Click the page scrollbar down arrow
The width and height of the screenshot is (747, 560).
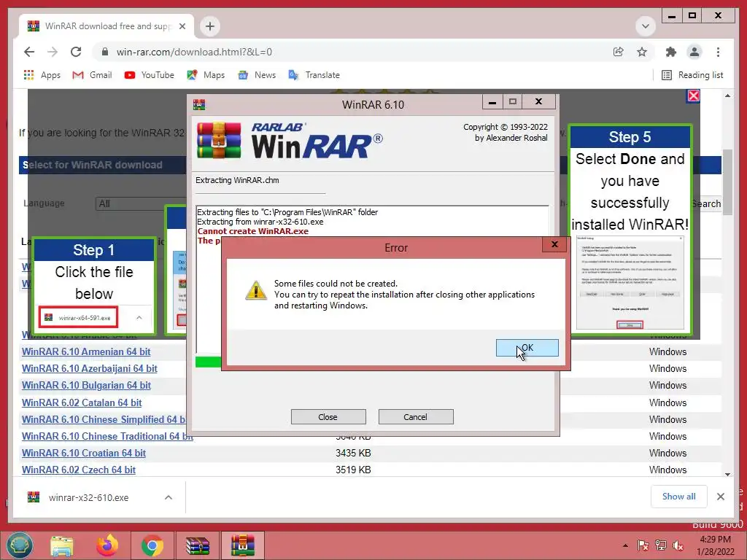[727, 474]
